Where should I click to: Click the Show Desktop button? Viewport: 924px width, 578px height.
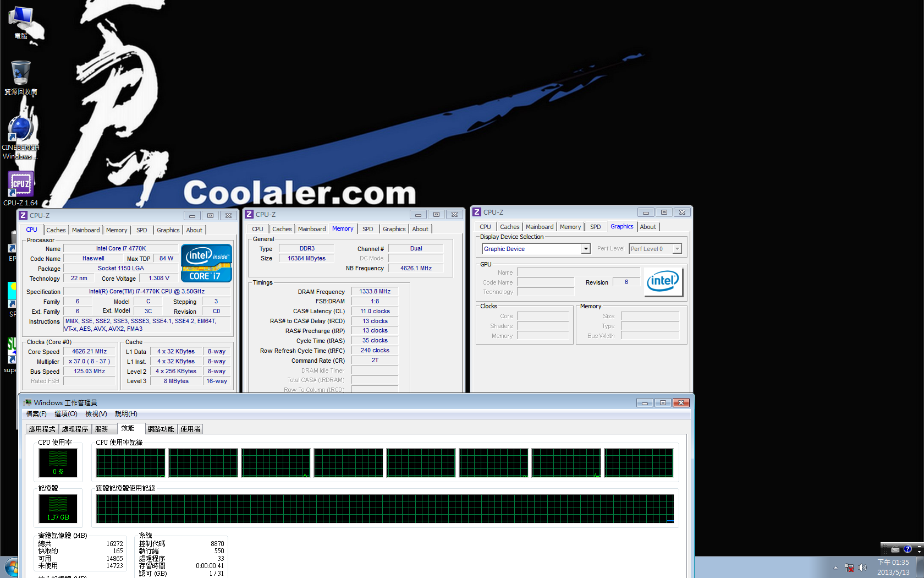(920, 567)
